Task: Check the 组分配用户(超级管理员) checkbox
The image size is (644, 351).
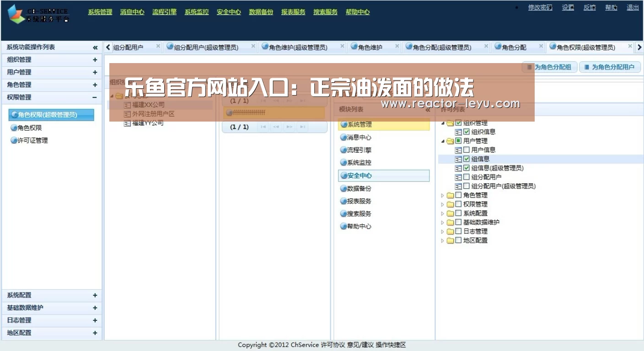Action: point(467,186)
